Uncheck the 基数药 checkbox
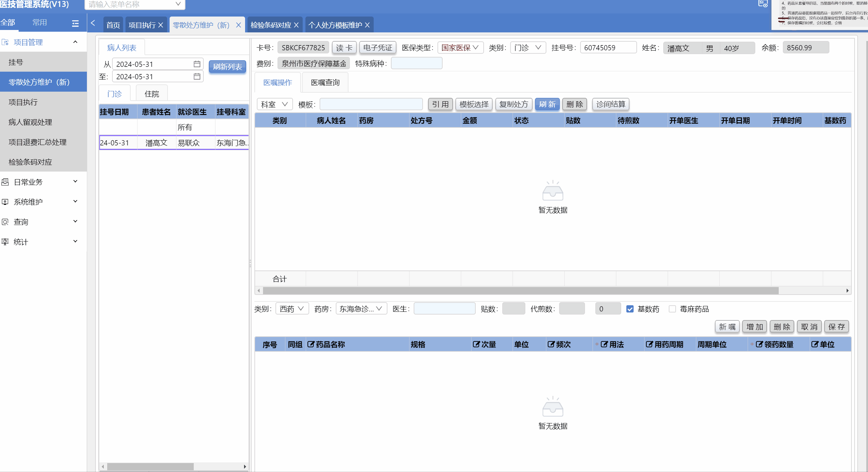This screenshot has height=472, width=868. pyautogui.click(x=630, y=309)
